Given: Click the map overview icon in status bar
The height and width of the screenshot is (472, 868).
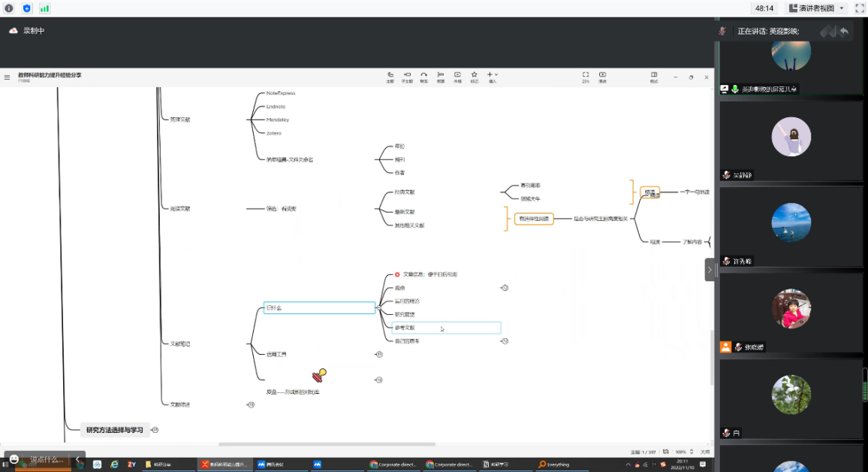Looking at the screenshot, I should (665, 452).
